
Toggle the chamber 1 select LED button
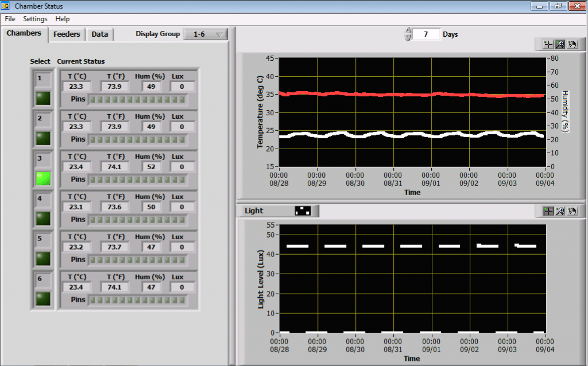43,99
